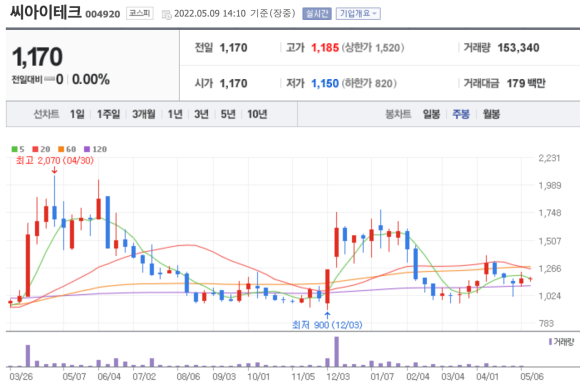Screen dimensions: 580x389
Task: Select the 1년 line chart period
Action: tap(175, 114)
